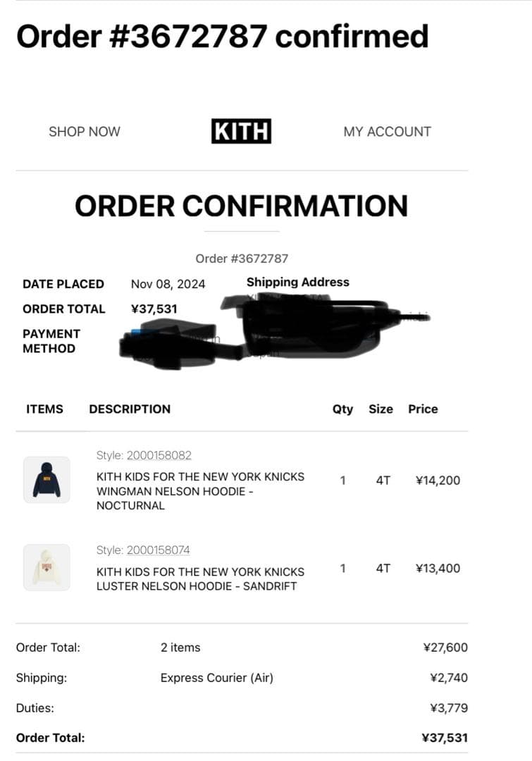Image resolution: width=532 pixels, height=761 pixels.
Task: Click the Nov 08, 2024 date value
Action: click(x=168, y=283)
